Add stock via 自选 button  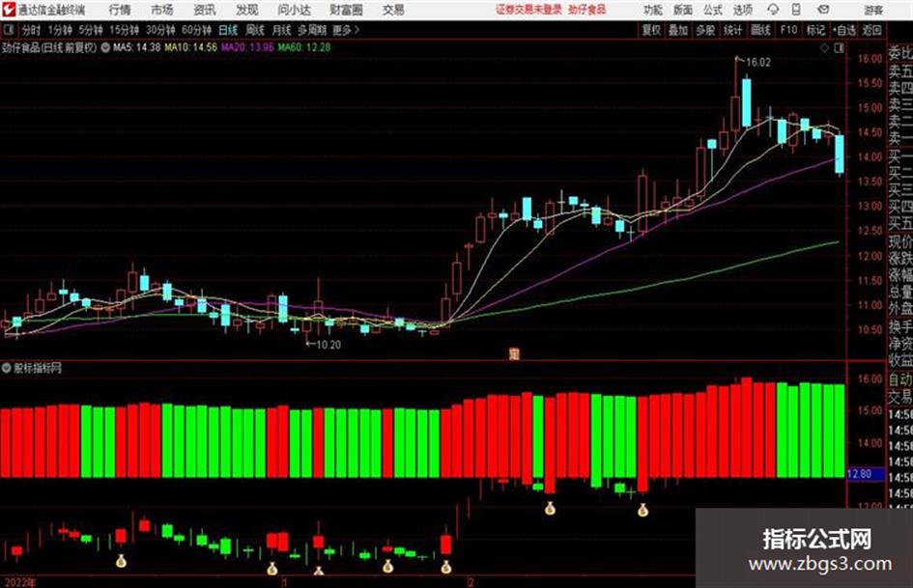[x=844, y=30]
